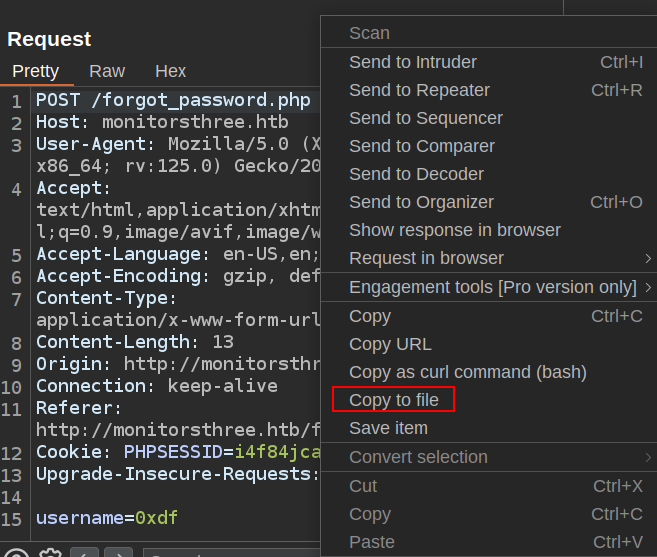Image resolution: width=657 pixels, height=557 pixels.
Task: Select the Pretty tab
Action: [35, 71]
